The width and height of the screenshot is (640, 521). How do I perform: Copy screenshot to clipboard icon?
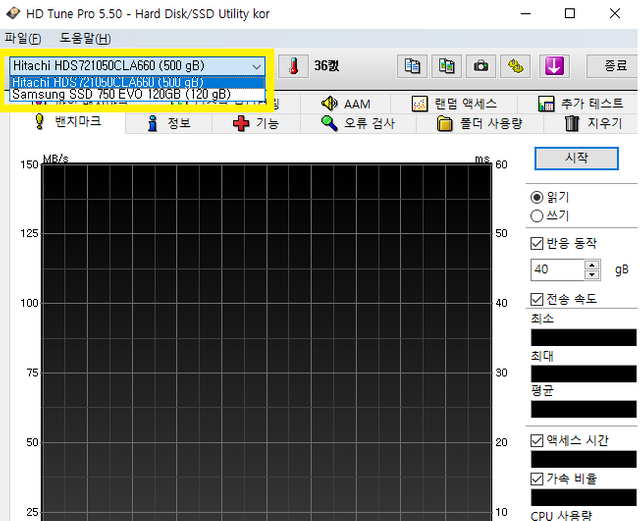447,66
